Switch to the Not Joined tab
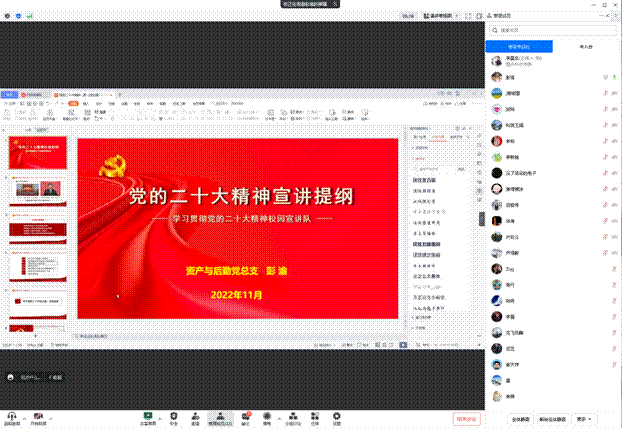This screenshot has width=622, height=428. click(586, 46)
